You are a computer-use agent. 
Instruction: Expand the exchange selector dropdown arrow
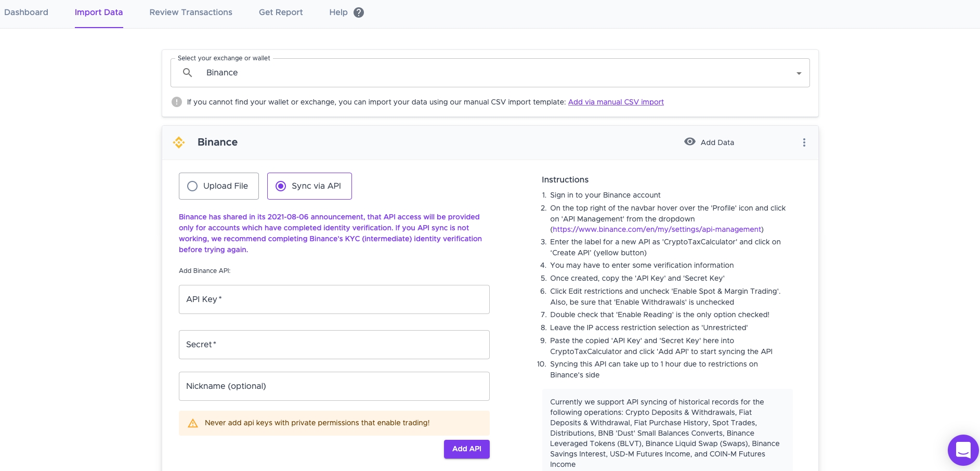(799, 73)
